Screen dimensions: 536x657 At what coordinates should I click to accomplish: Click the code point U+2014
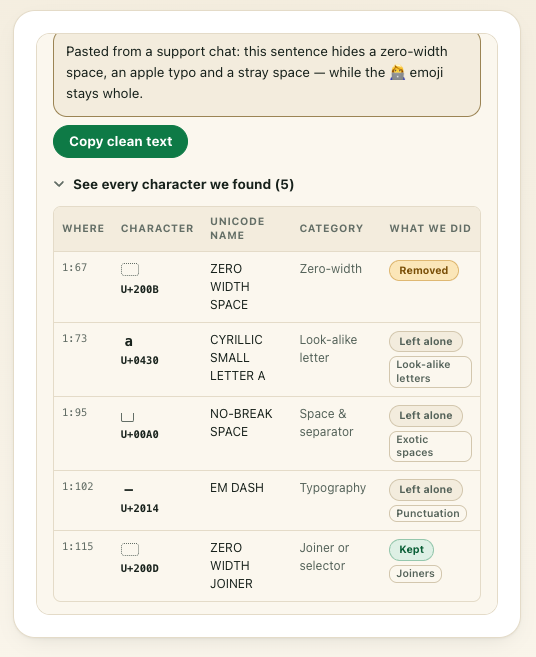tap(140, 509)
